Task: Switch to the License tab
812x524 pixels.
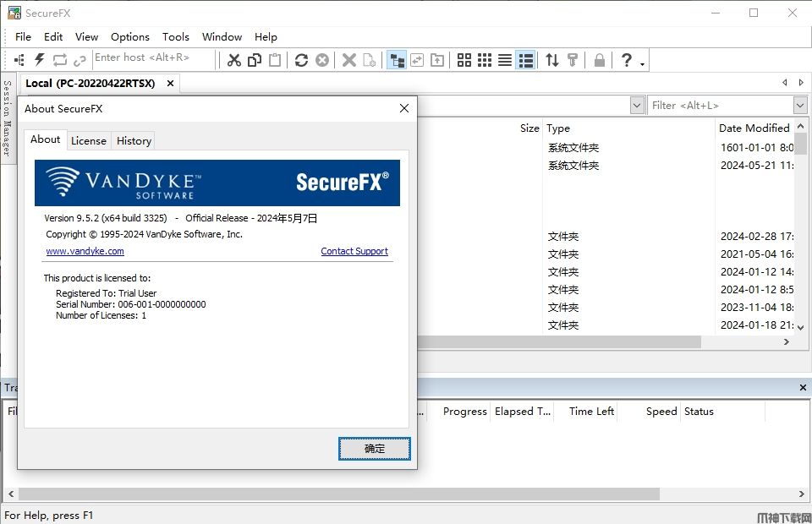Action: (89, 140)
